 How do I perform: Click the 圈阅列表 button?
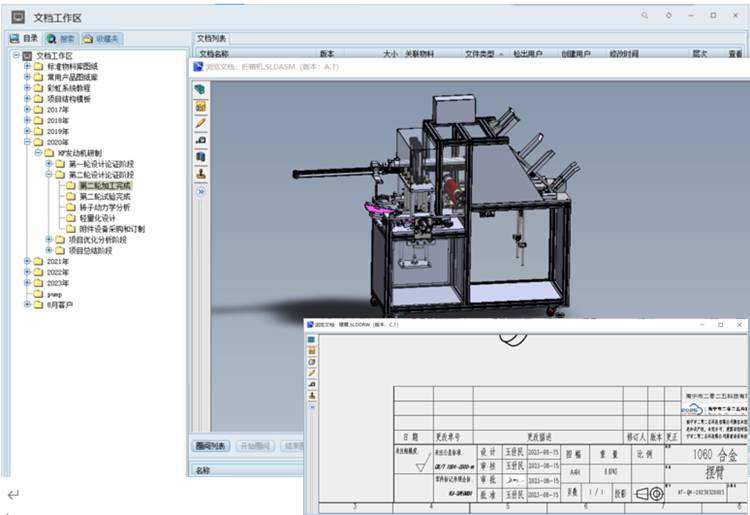click(211, 446)
